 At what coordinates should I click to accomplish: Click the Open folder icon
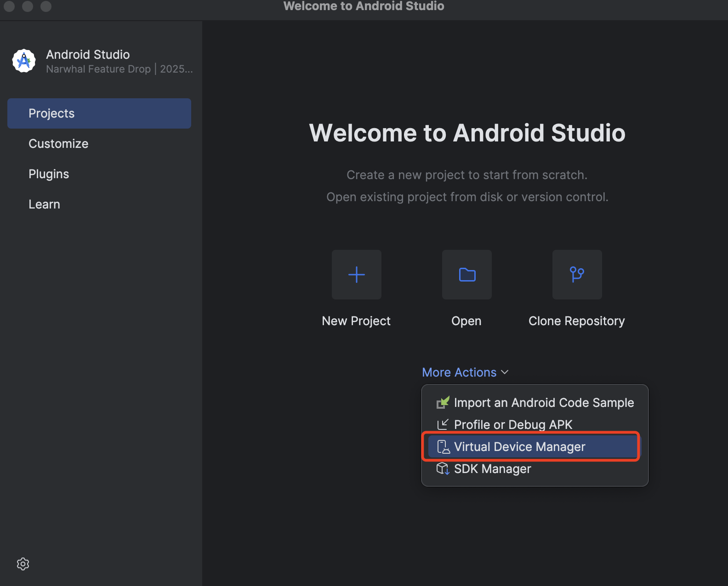click(467, 275)
